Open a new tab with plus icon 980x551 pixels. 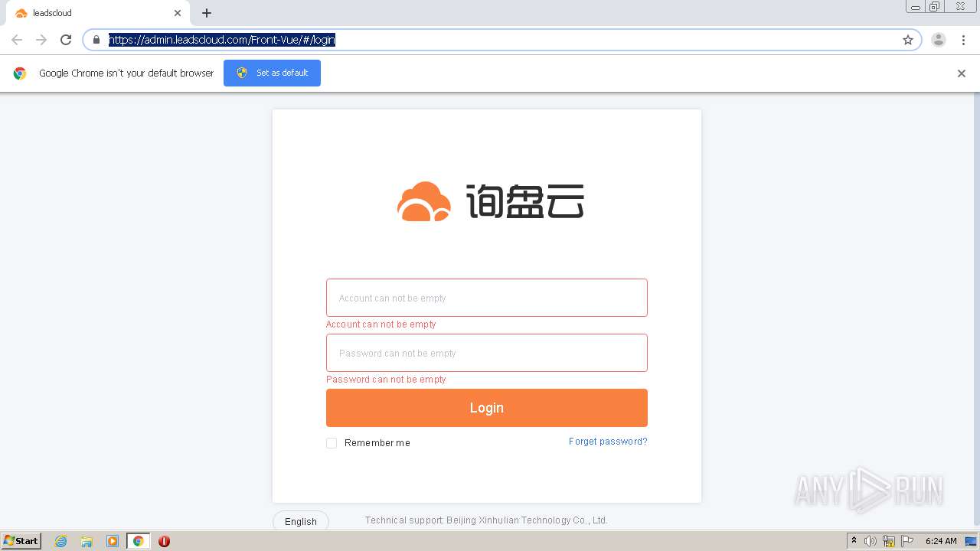pyautogui.click(x=207, y=13)
